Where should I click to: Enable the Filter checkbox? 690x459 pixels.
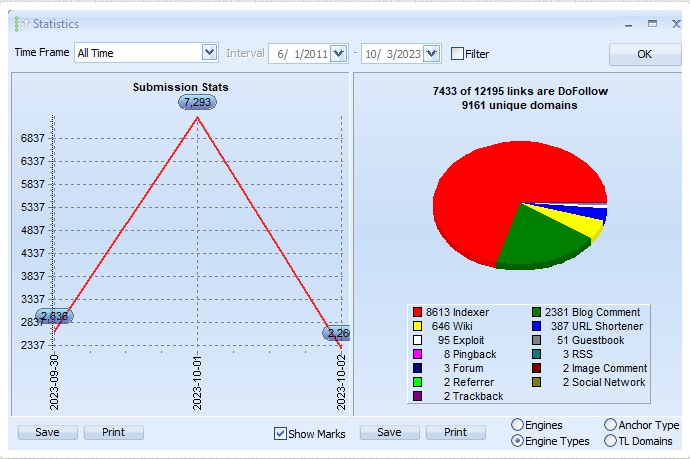point(458,54)
